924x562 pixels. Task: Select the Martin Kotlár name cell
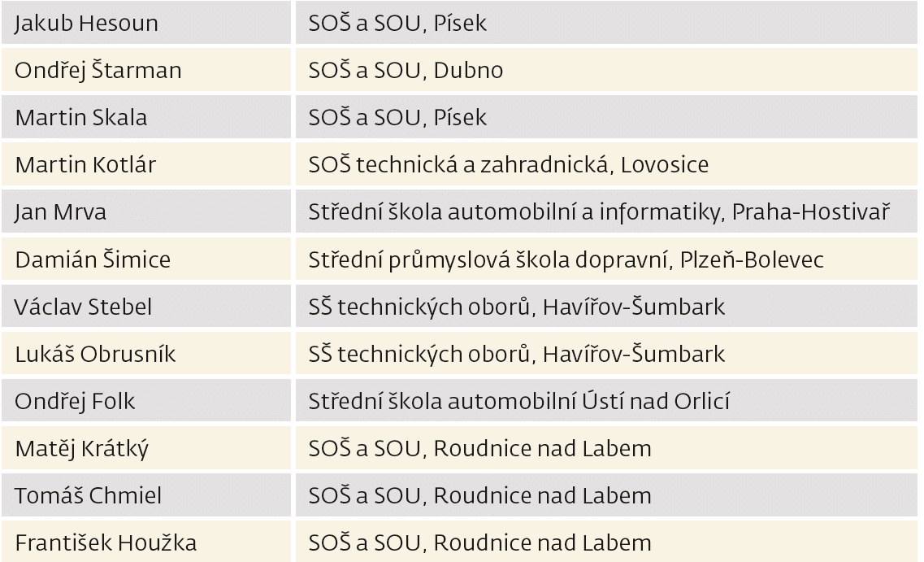tap(85, 164)
